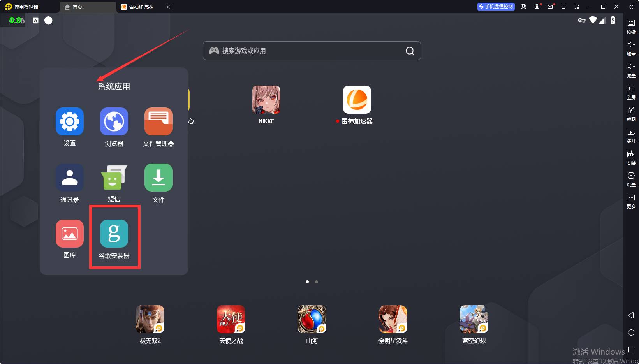Launch the 极无双2 game
This screenshot has width=639, height=364.
point(150,319)
